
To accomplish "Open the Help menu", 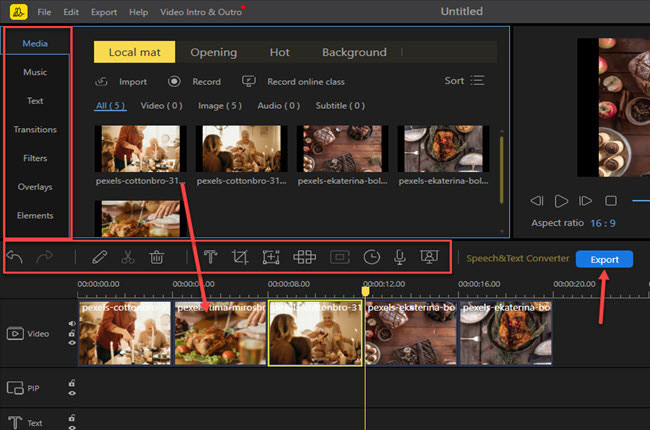I will tap(138, 12).
